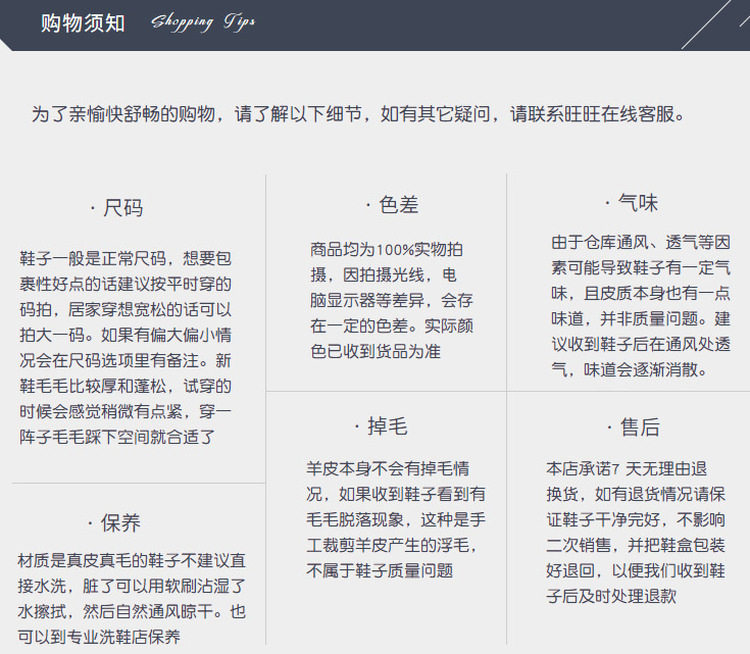The width and height of the screenshot is (750, 654).
Task: Click the 购物须知 header title
Action: click(83, 23)
